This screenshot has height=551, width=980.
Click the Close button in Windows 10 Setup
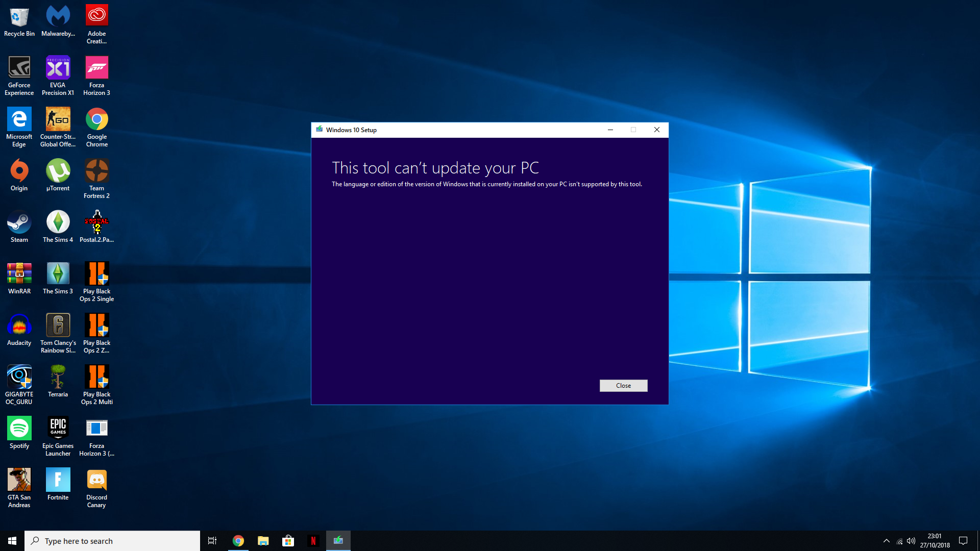pos(623,386)
